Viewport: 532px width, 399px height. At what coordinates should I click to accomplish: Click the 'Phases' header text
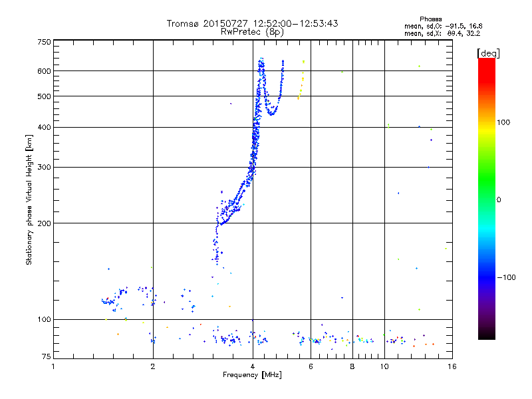[430, 19]
